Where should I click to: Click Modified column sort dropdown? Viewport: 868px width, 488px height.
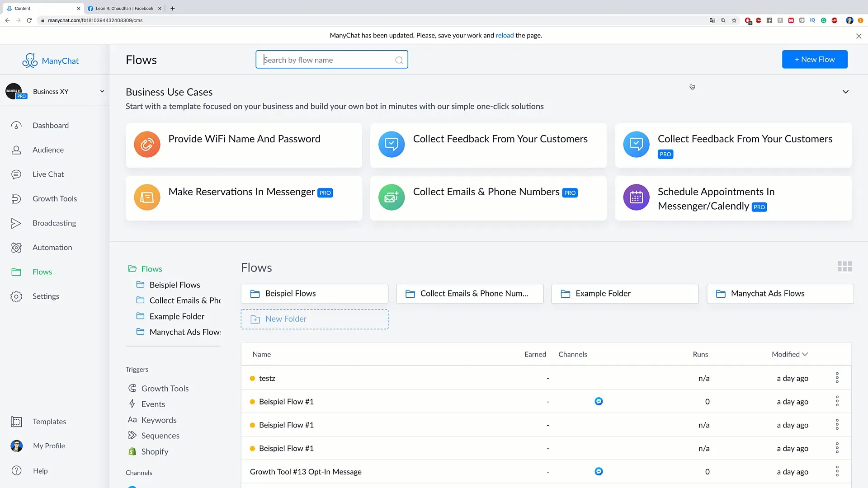point(790,355)
